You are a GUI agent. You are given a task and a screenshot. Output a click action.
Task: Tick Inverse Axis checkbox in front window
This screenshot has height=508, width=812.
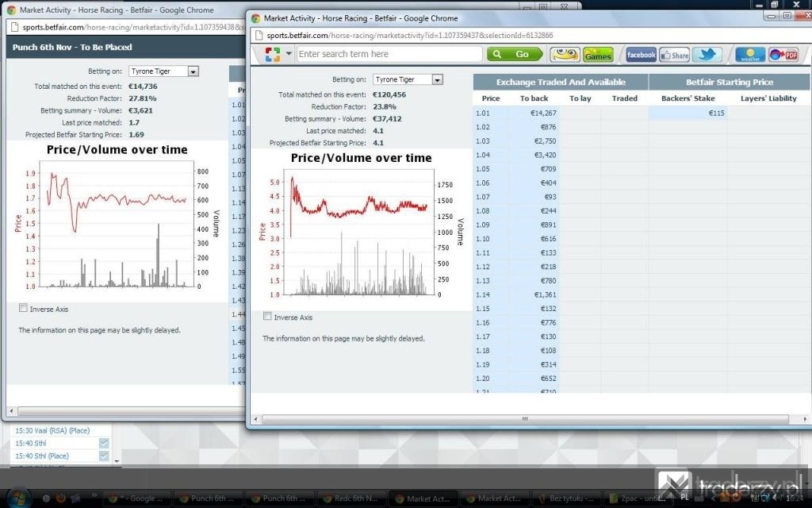(267, 316)
